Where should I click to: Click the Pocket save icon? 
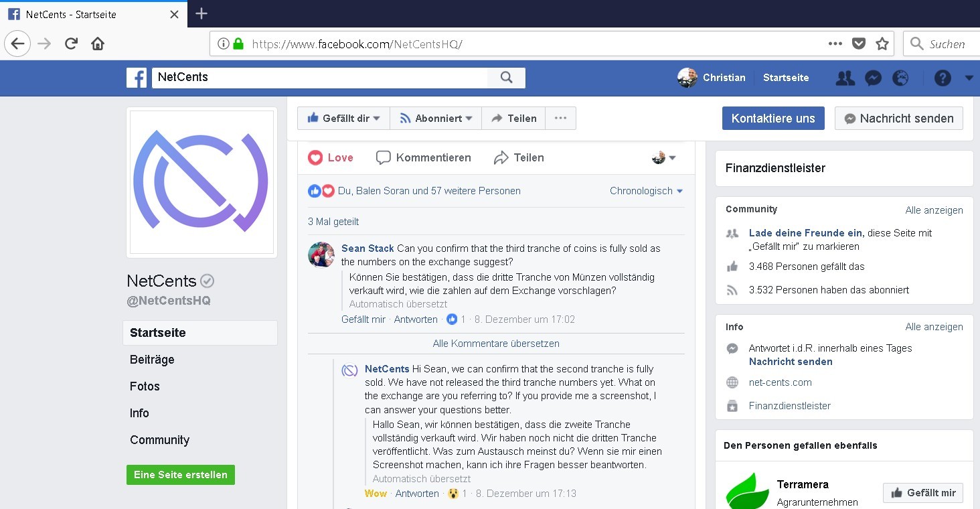[x=858, y=44]
